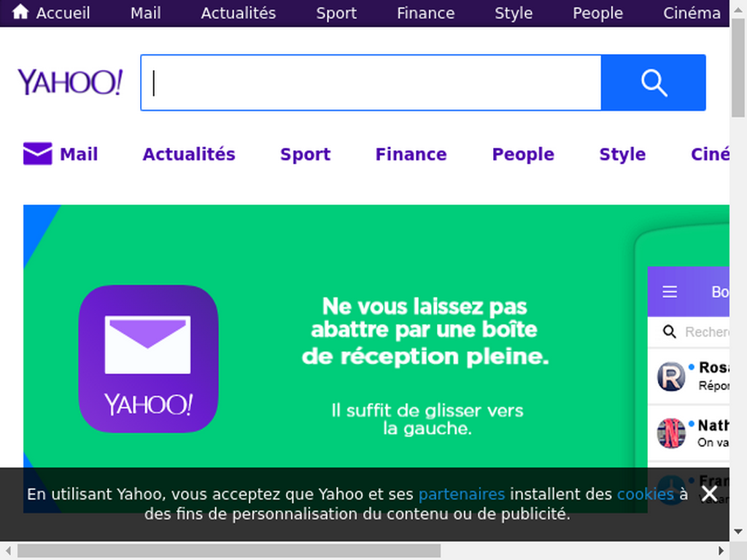Click the hamburger menu icon in the phone mockup

(x=670, y=292)
